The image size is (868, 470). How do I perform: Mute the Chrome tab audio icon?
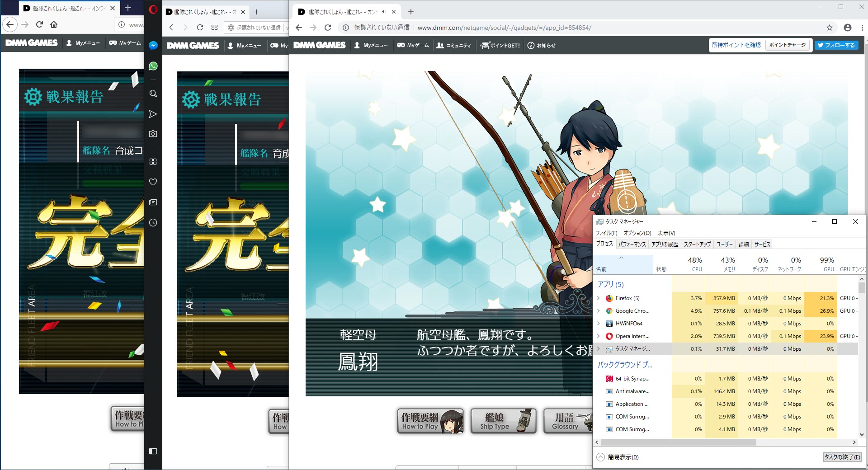click(384, 12)
